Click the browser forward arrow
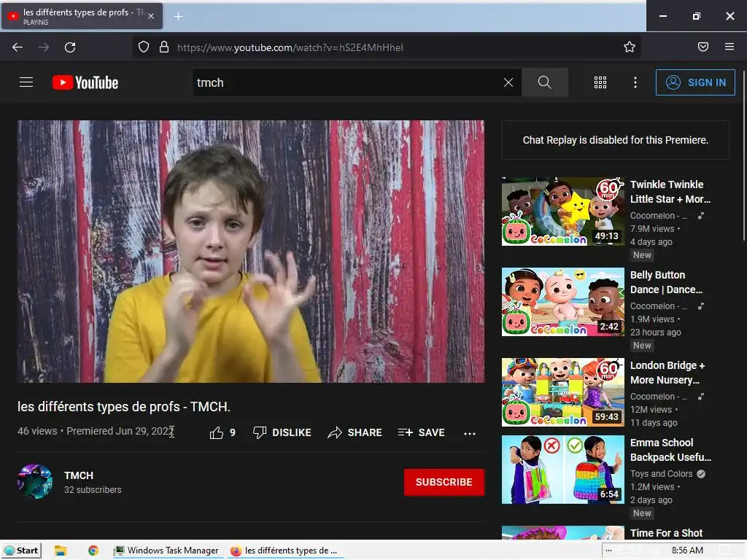The width and height of the screenshot is (747, 560). 44,47
